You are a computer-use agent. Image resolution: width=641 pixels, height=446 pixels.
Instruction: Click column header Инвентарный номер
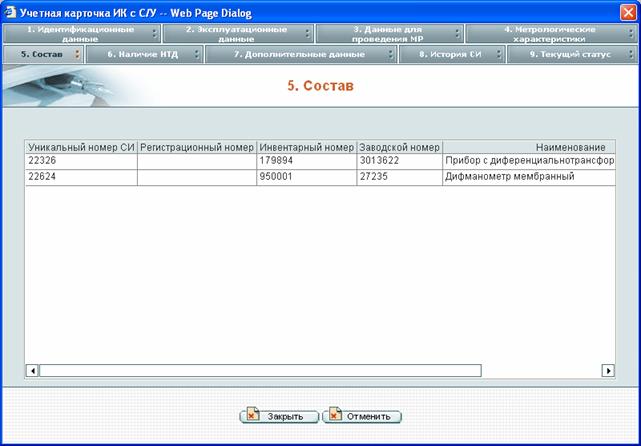point(307,147)
